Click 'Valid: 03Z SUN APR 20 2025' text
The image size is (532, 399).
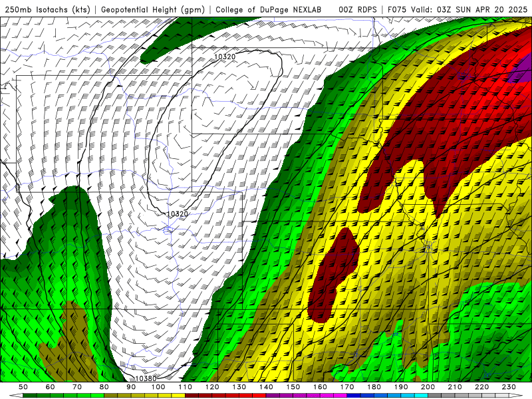(x=469, y=9)
